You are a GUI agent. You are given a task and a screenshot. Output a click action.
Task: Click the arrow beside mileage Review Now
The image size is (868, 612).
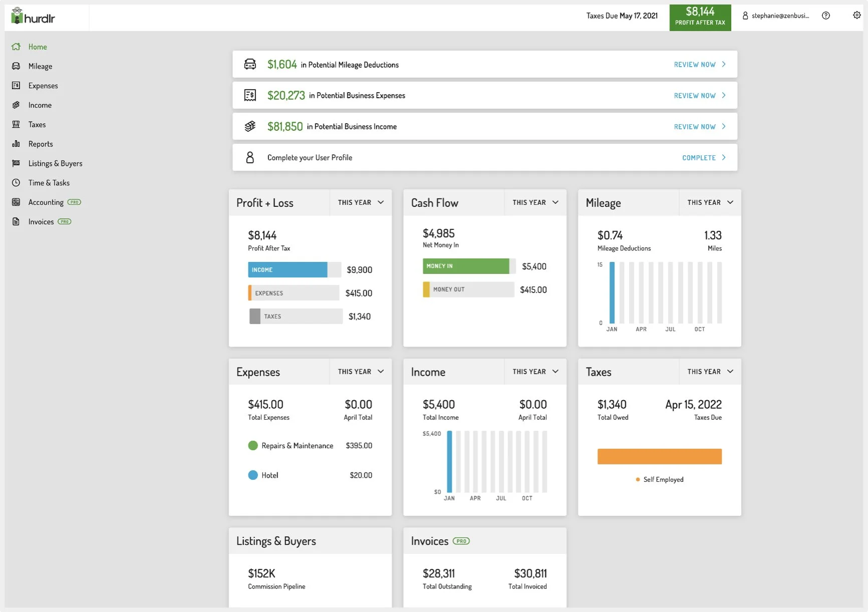724,64
